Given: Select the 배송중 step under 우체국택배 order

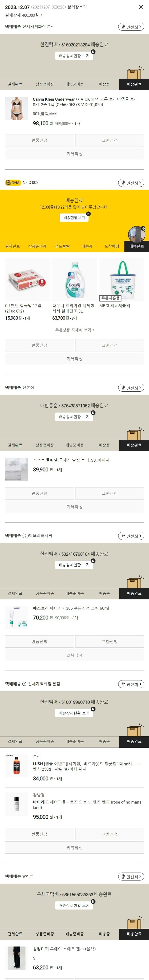Looking at the screenshot, I should click(x=104, y=934).
